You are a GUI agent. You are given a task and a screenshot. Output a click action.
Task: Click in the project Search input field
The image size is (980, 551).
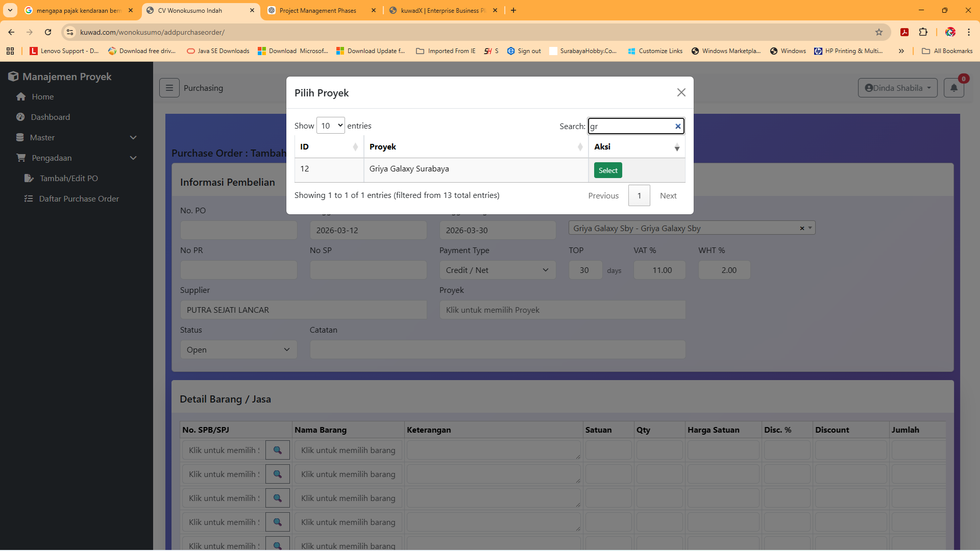coord(631,127)
